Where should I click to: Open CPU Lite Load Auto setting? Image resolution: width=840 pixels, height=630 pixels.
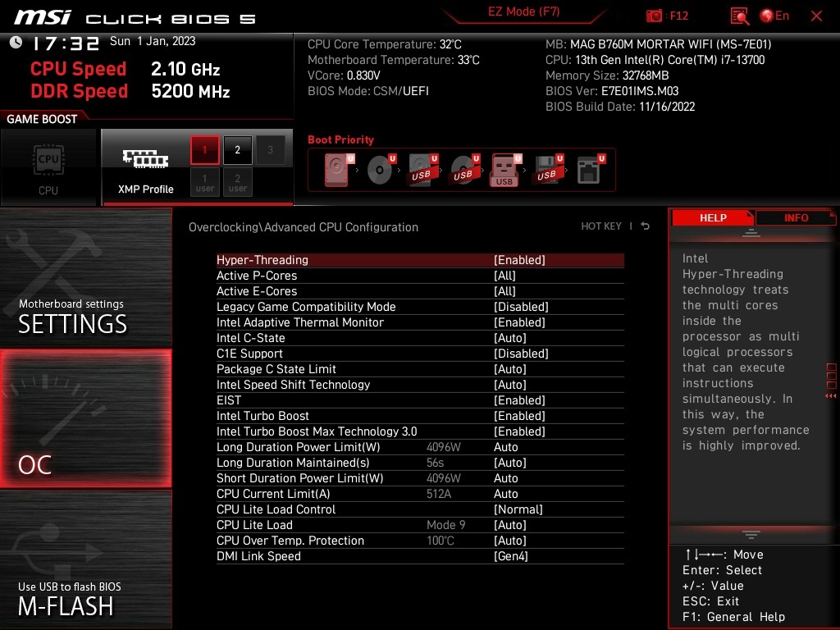click(510, 524)
